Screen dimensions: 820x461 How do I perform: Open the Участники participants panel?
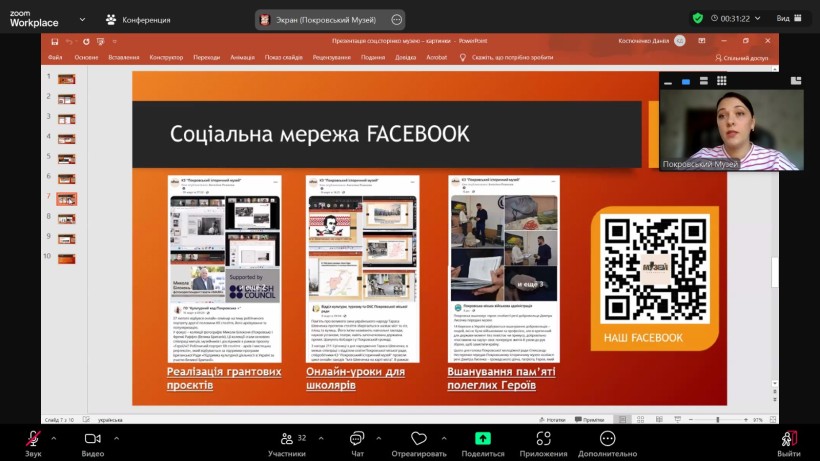(x=287, y=444)
